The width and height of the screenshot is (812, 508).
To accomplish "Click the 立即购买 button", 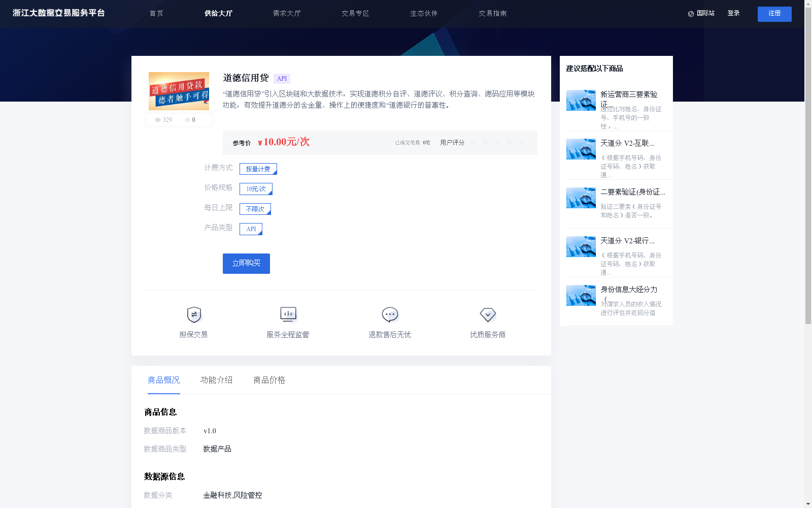I will 246,264.
